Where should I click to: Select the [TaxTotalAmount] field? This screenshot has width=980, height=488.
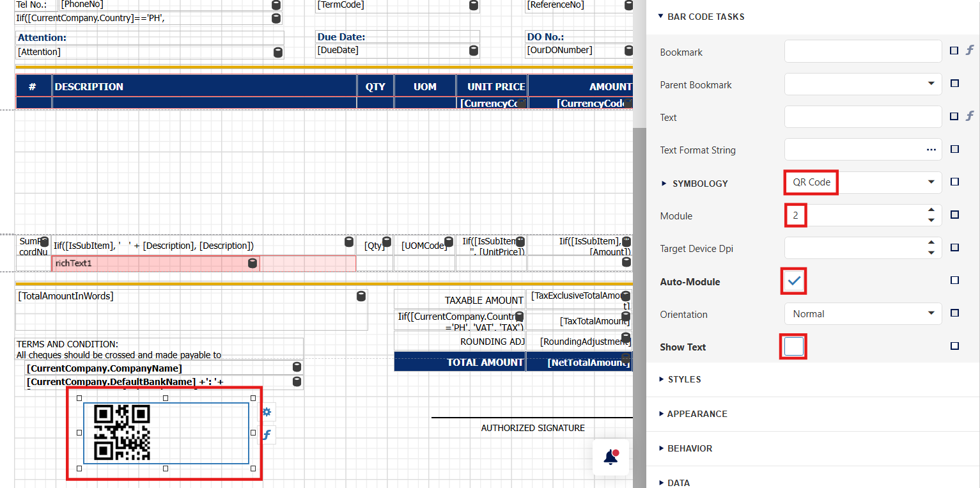[579, 321]
